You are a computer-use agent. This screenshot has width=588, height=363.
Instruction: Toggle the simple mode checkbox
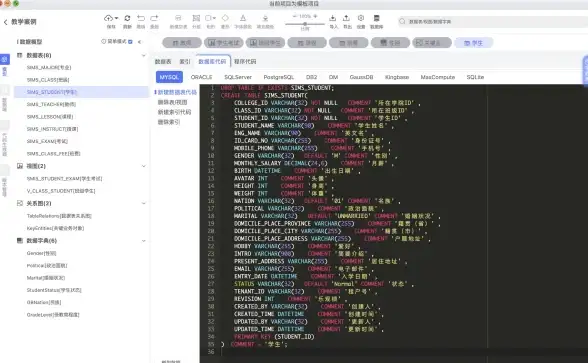tap(130, 42)
